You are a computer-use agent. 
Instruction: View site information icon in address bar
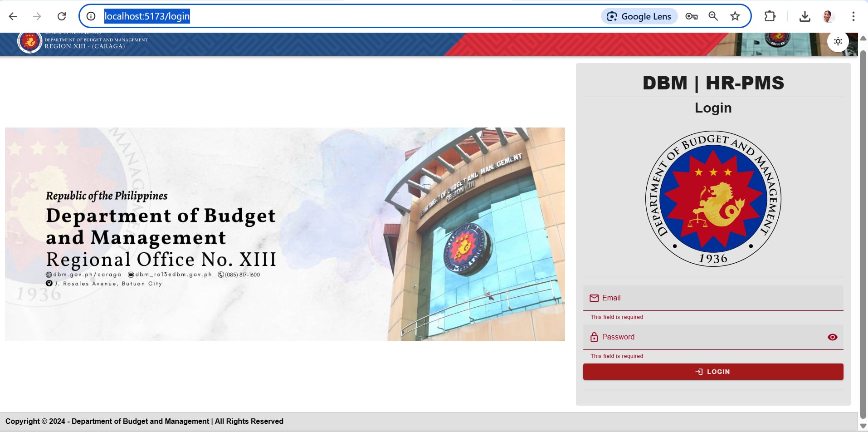click(91, 16)
